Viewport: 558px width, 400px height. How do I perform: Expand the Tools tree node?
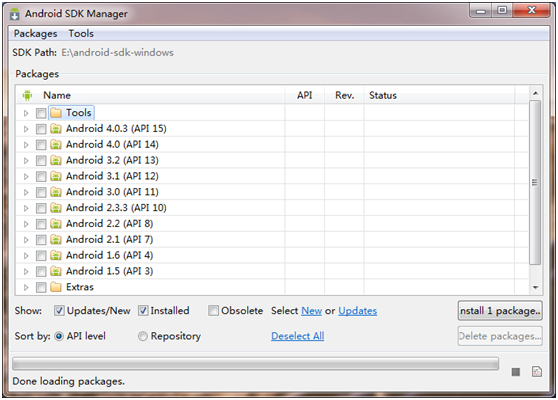point(26,113)
